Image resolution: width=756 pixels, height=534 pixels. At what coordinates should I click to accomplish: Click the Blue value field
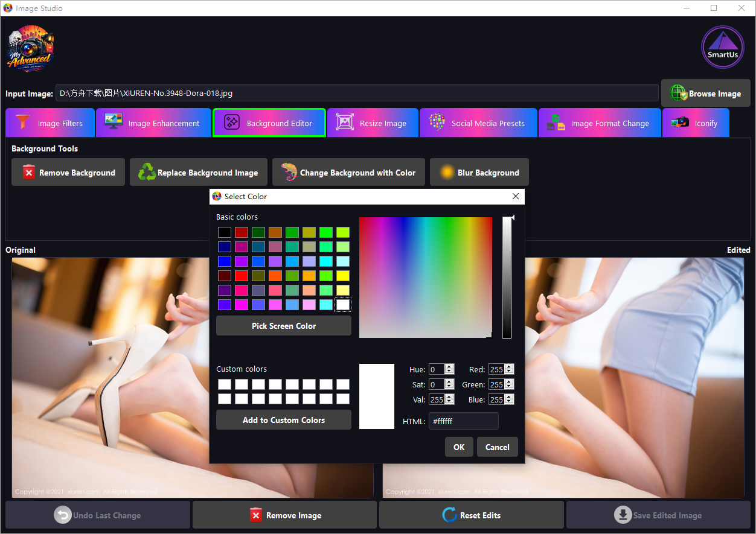496,399
